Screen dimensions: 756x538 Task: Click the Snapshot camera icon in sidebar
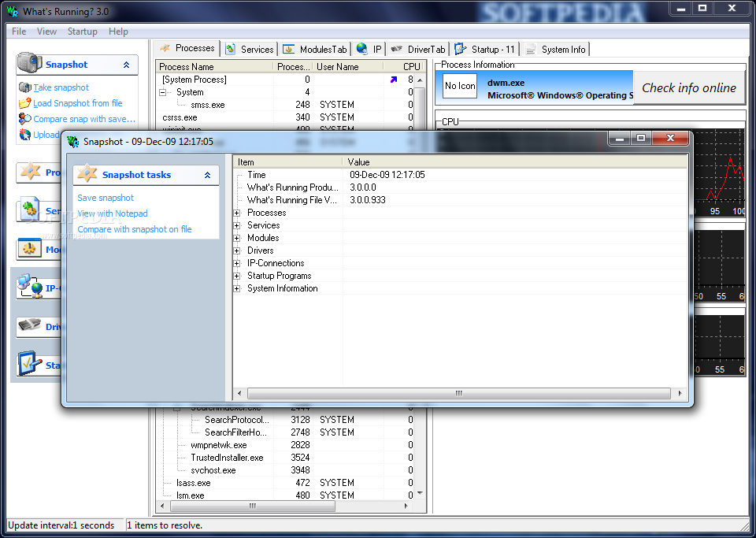click(29, 63)
